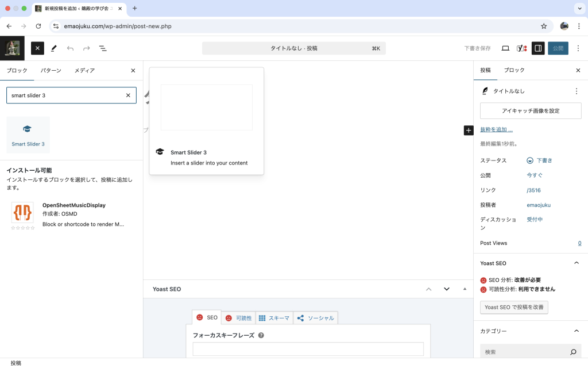The image size is (588, 368).
Task: Open the スキーマ schema tab
Action: pyautogui.click(x=274, y=318)
